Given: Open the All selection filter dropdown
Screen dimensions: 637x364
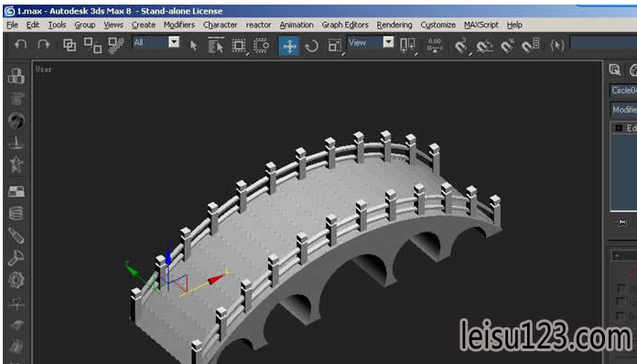Looking at the screenshot, I should (x=157, y=43).
